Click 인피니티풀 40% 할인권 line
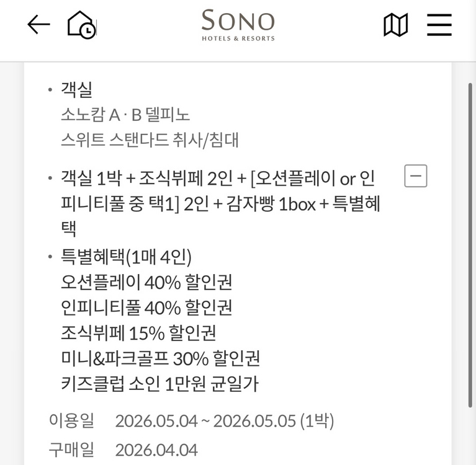 pyautogui.click(x=146, y=308)
